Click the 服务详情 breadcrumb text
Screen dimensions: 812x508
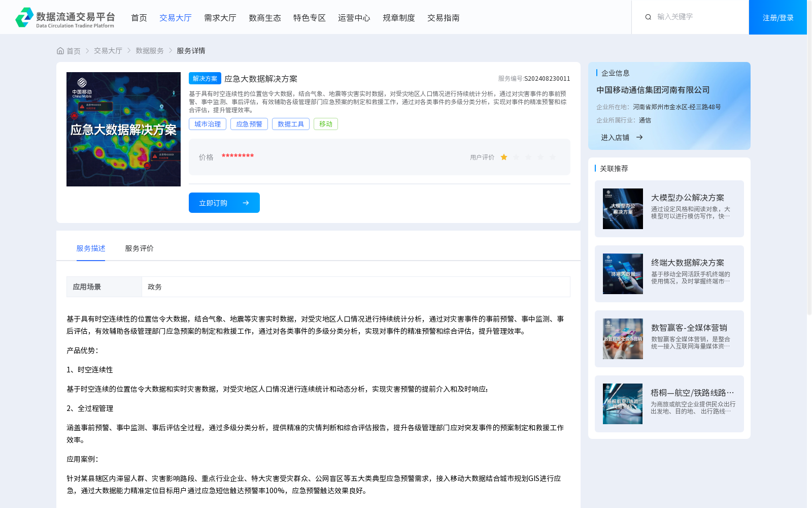pyautogui.click(x=191, y=51)
